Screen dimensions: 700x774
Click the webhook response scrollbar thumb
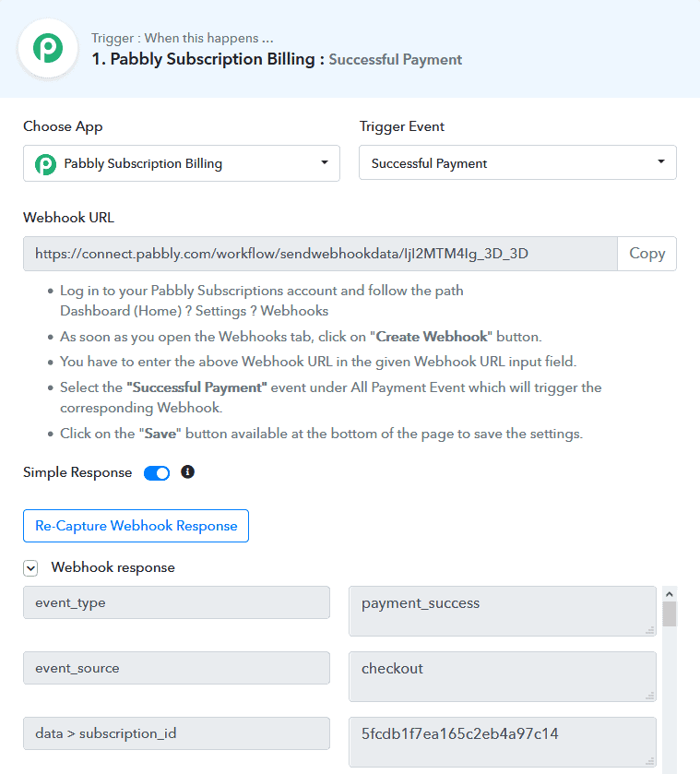(670, 614)
